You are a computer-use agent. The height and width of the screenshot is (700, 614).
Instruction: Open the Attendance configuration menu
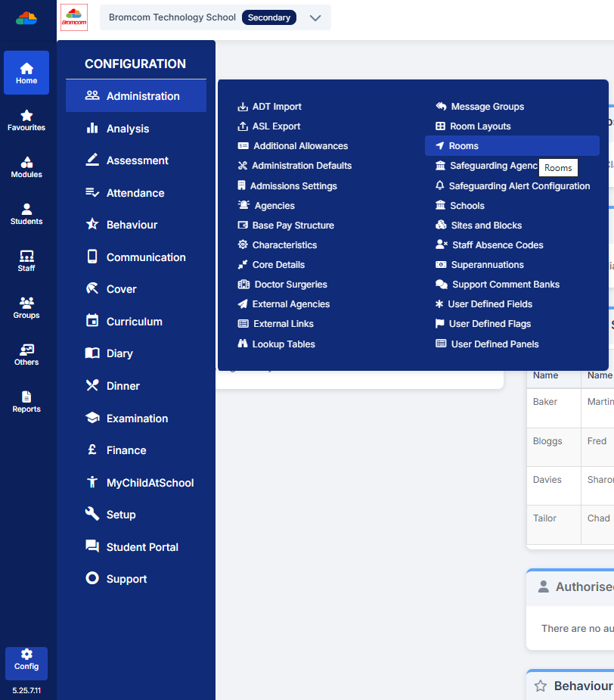pos(135,193)
